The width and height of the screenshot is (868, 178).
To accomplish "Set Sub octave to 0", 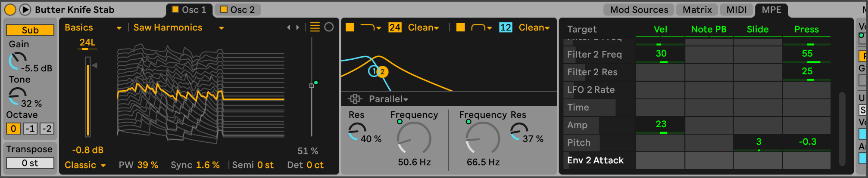I will (x=13, y=129).
